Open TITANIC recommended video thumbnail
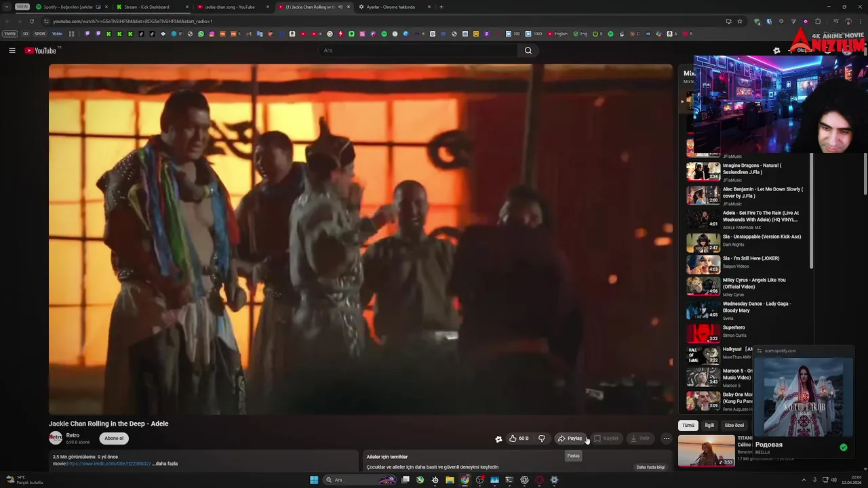 [x=706, y=450]
